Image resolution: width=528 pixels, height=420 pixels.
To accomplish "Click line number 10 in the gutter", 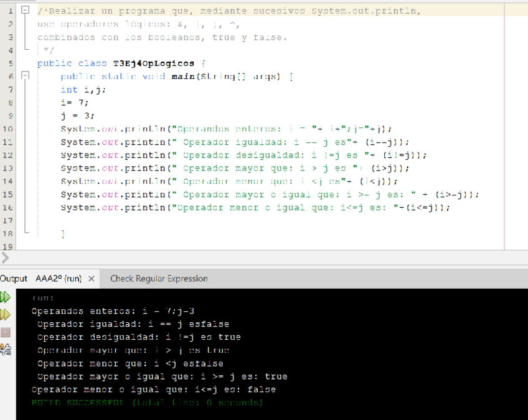I will pos(9,129).
